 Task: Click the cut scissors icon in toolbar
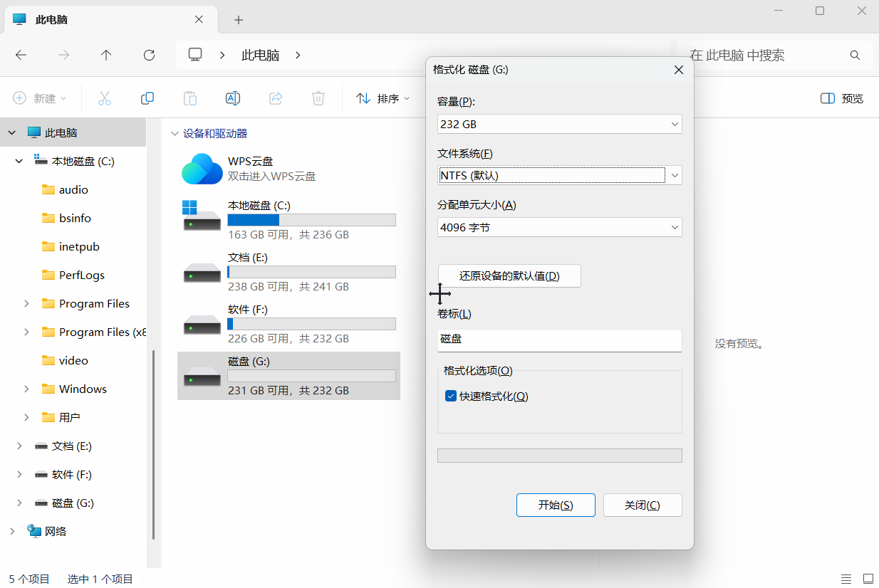(105, 98)
